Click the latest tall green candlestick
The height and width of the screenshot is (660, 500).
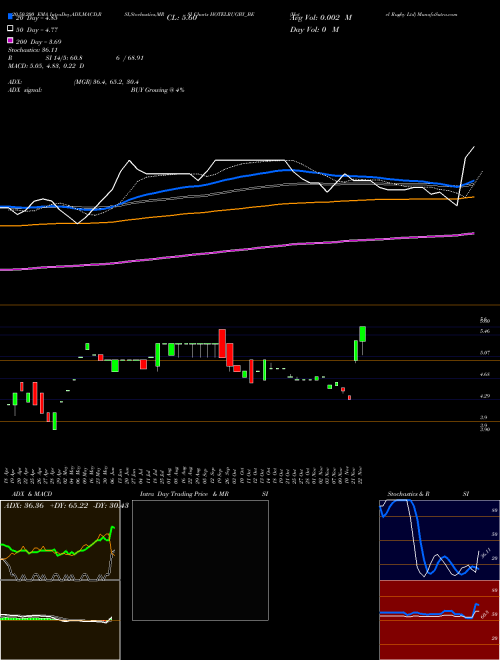point(362,334)
